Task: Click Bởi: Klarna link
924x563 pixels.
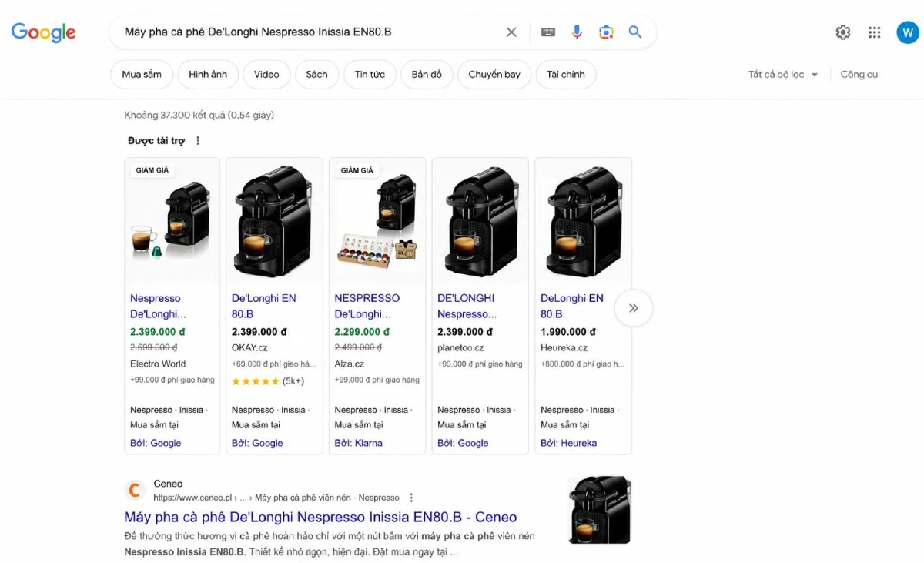Action: pos(358,443)
